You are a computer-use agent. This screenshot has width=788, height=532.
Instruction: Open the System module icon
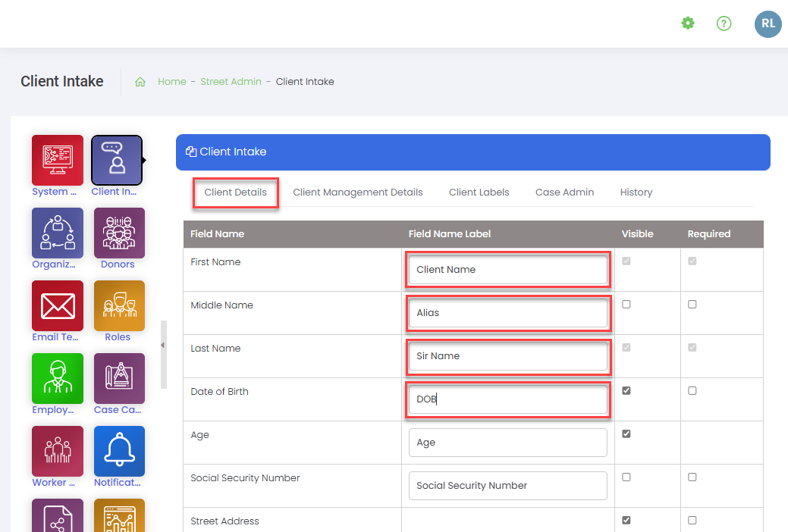click(58, 160)
